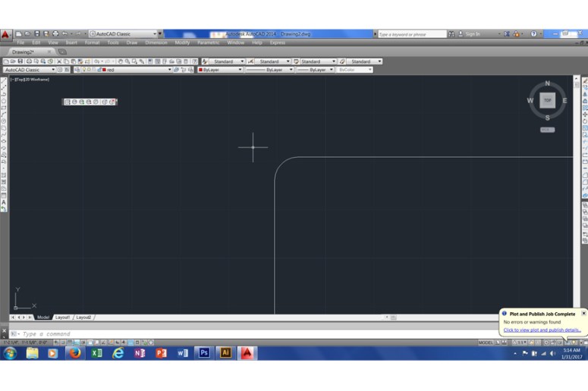The height and width of the screenshot is (391, 588).
Task: Click the keyword search input field
Action: tap(412, 34)
